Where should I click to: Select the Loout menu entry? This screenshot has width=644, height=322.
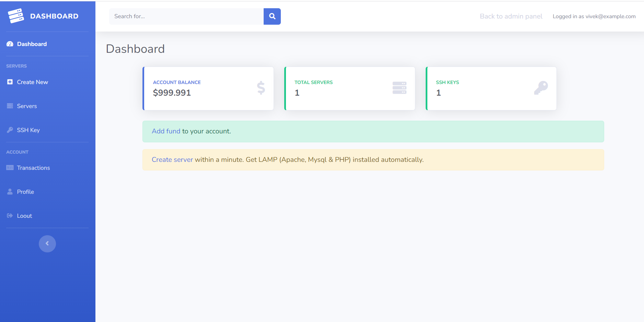(x=24, y=215)
